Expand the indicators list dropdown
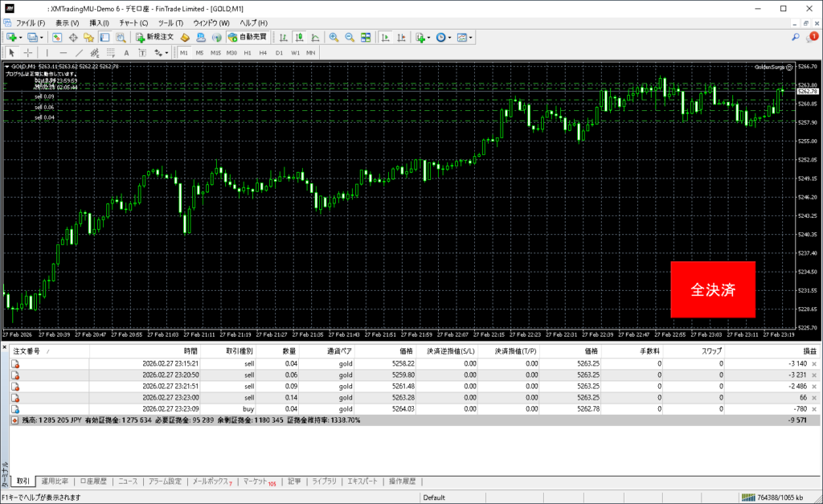 [x=429, y=37]
